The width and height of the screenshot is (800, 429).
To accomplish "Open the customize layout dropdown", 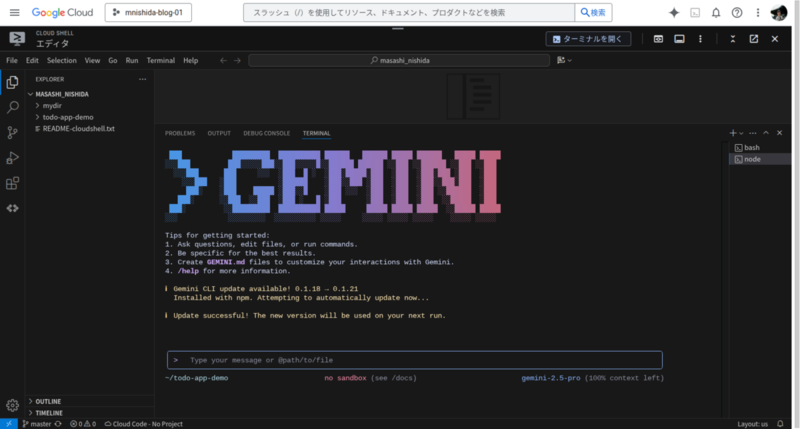I will [564, 60].
